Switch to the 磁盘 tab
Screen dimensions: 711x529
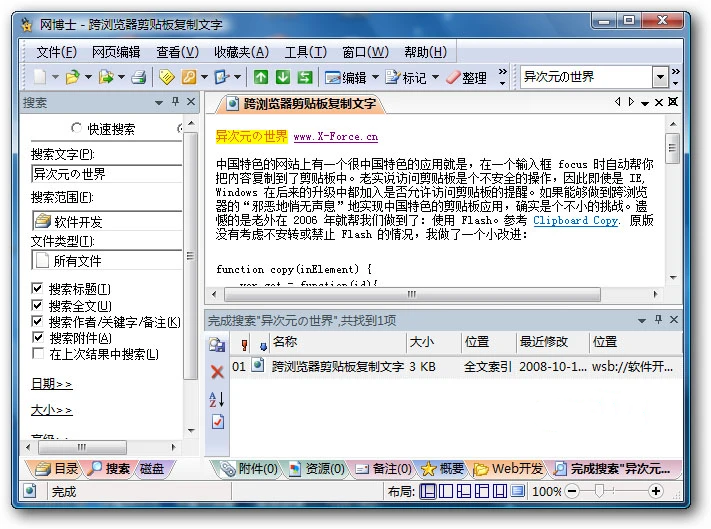tap(152, 468)
